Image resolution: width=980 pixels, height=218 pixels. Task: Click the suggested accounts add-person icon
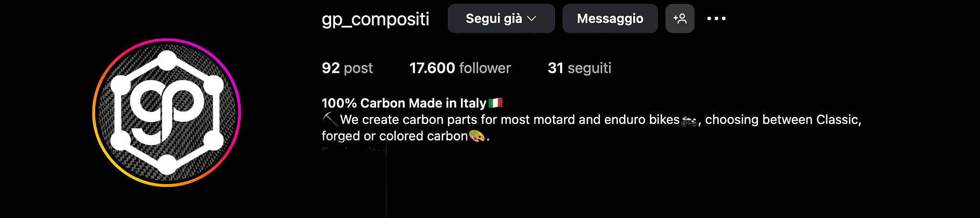[679, 19]
